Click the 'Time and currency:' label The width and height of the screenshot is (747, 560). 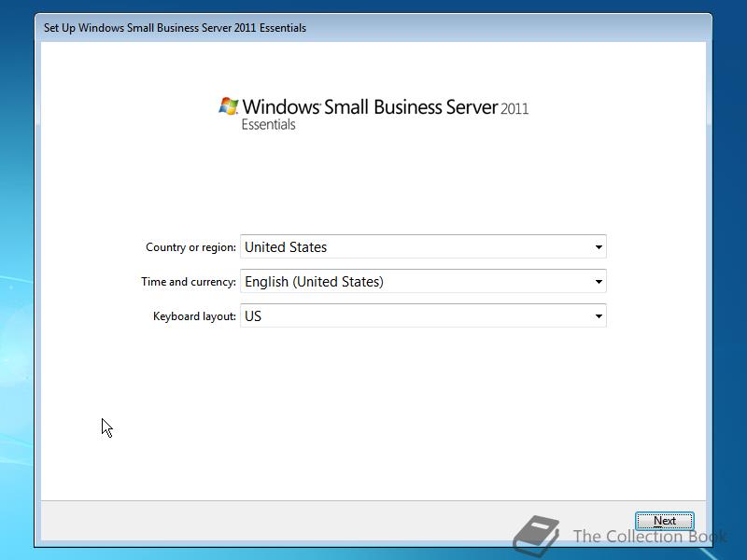pos(189,282)
